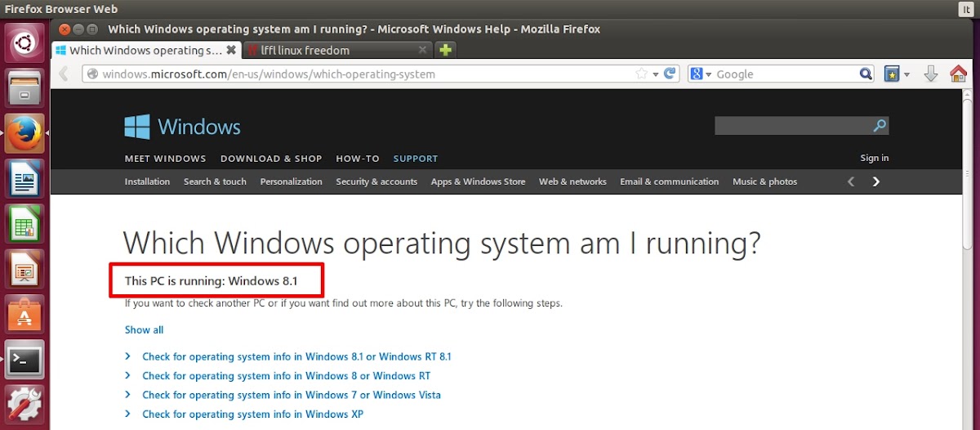Open the search engine selector dropdown
This screenshot has height=430, width=980.
pos(707,74)
